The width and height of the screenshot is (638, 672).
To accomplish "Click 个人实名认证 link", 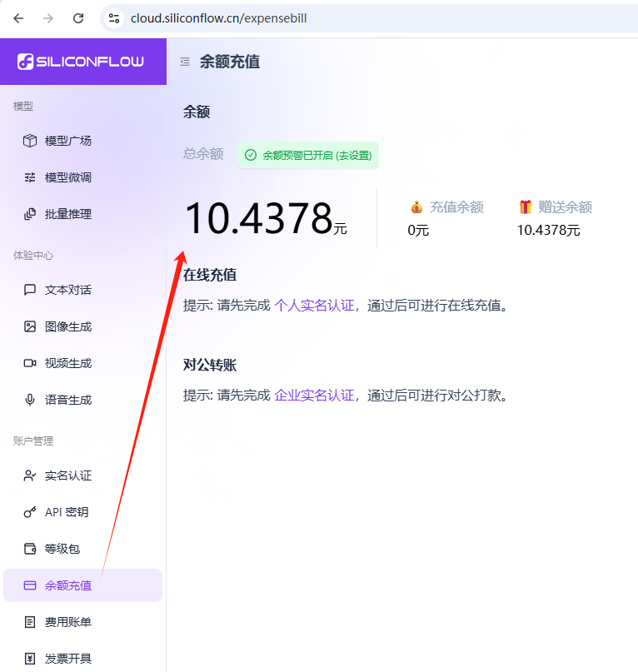I will 314,306.
